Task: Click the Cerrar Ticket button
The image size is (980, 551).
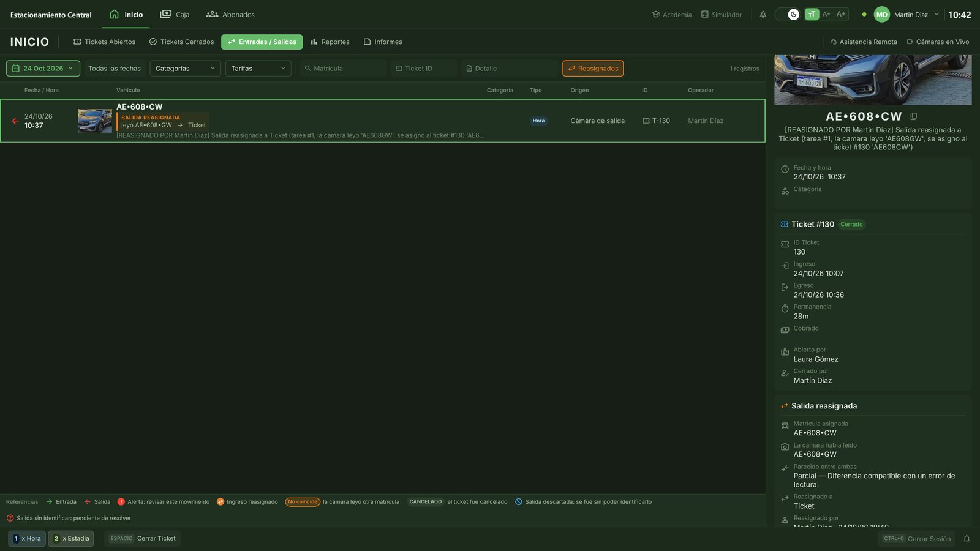Action: click(142, 539)
